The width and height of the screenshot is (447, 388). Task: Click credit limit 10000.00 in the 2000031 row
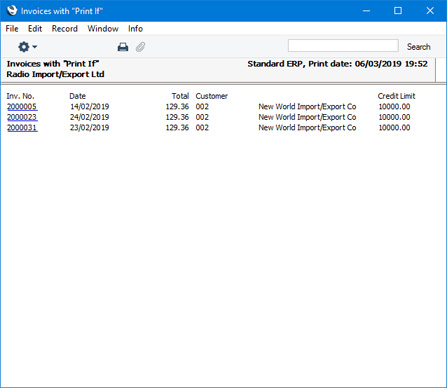(394, 127)
